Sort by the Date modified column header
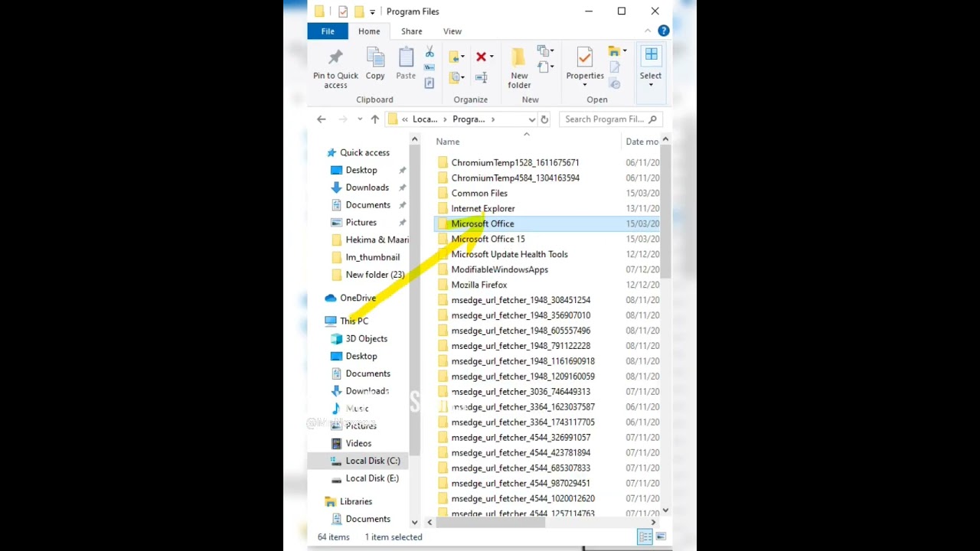The height and width of the screenshot is (551, 980). pyautogui.click(x=642, y=142)
